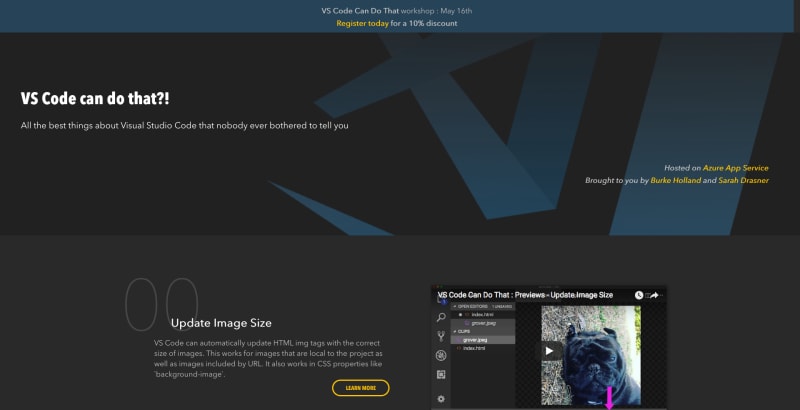Open the Sarah Drasner link
The height and width of the screenshot is (410, 800).
click(743, 181)
